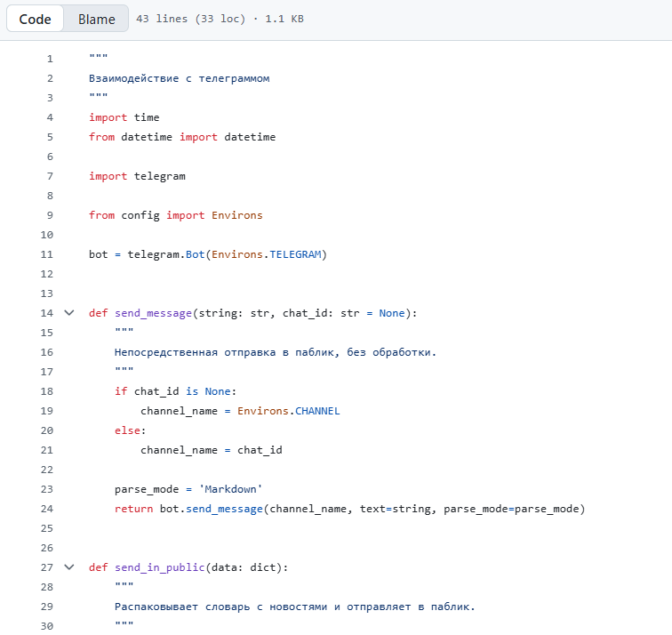Click the CHANNEL constant on line 19

pos(317,411)
